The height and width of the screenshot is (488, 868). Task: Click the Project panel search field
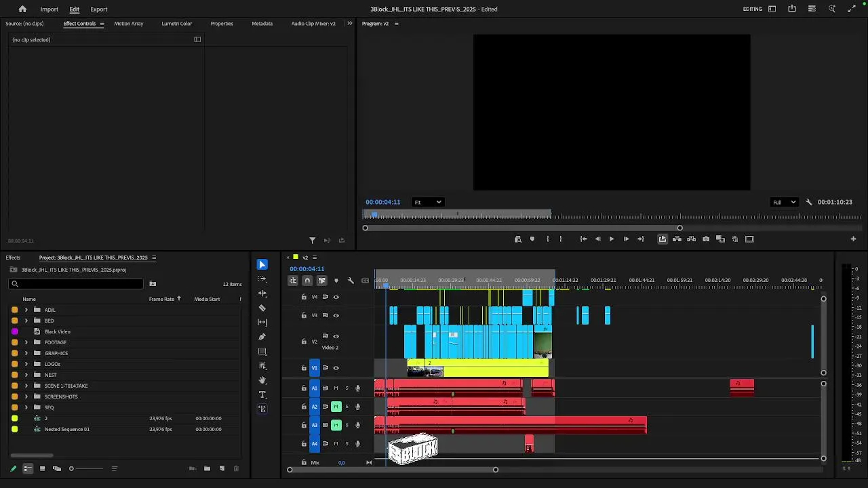[76, 284]
